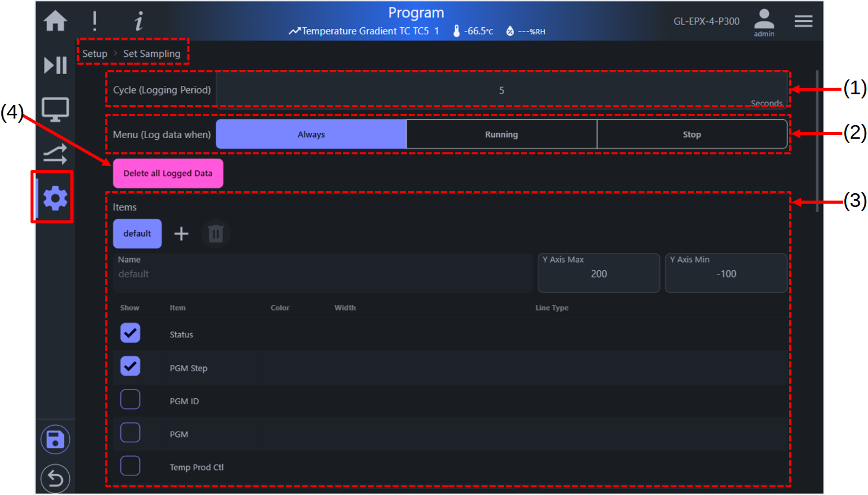The width and height of the screenshot is (868, 495).
Task: Click Delete all Logged Data button
Action: point(168,174)
